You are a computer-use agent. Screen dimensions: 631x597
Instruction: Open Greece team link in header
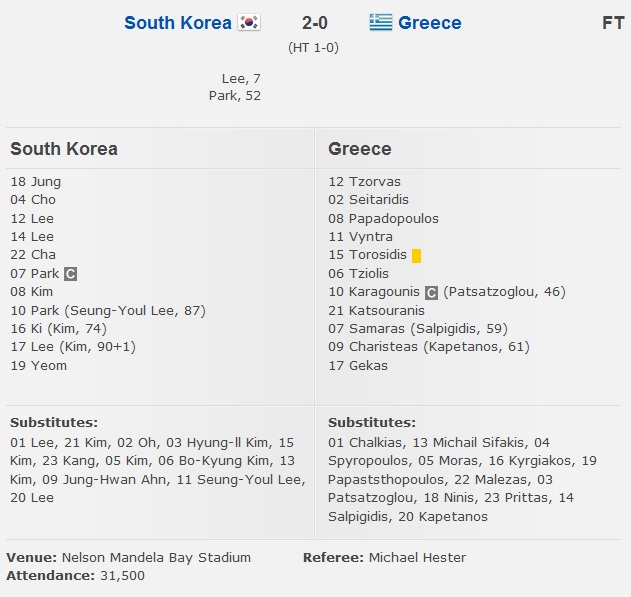(x=430, y=22)
